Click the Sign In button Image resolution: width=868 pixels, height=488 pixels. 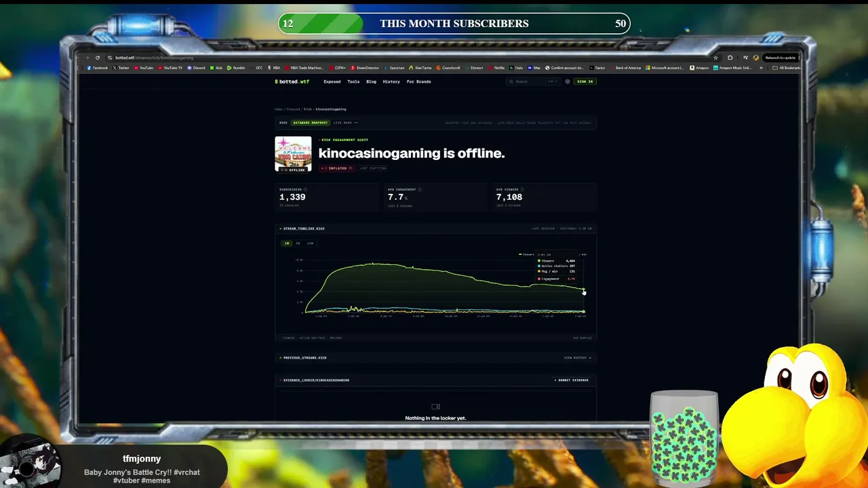585,81
